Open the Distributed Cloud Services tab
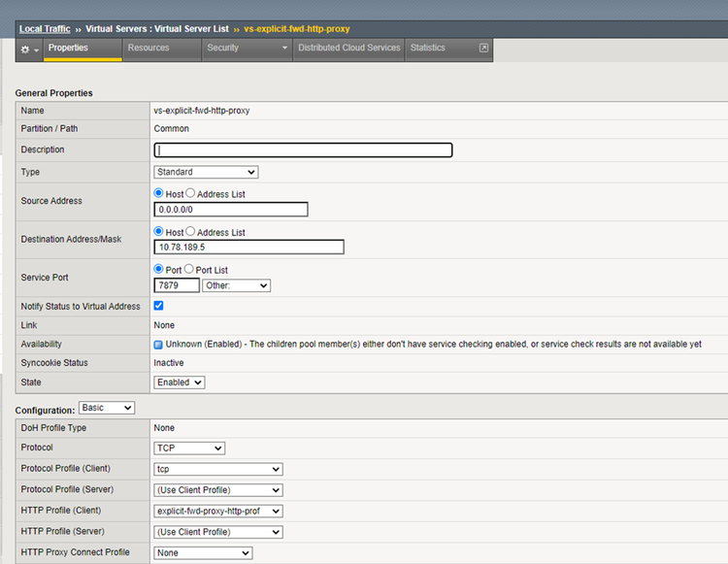The height and width of the screenshot is (564, 728). tap(348, 48)
